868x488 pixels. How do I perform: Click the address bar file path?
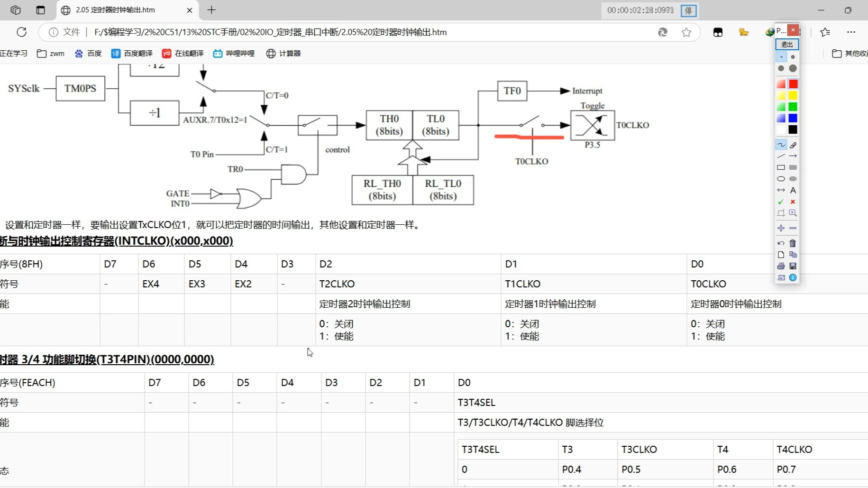coord(270,32)
